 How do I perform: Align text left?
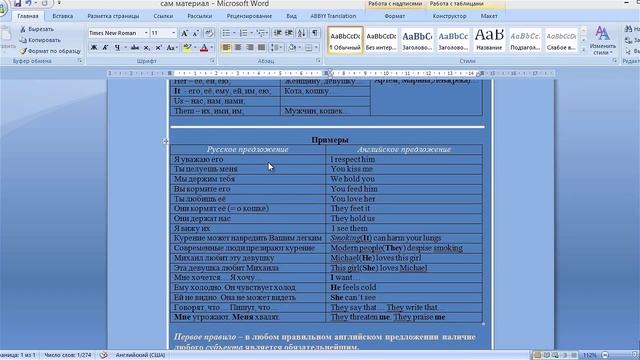tap(226, 48)
